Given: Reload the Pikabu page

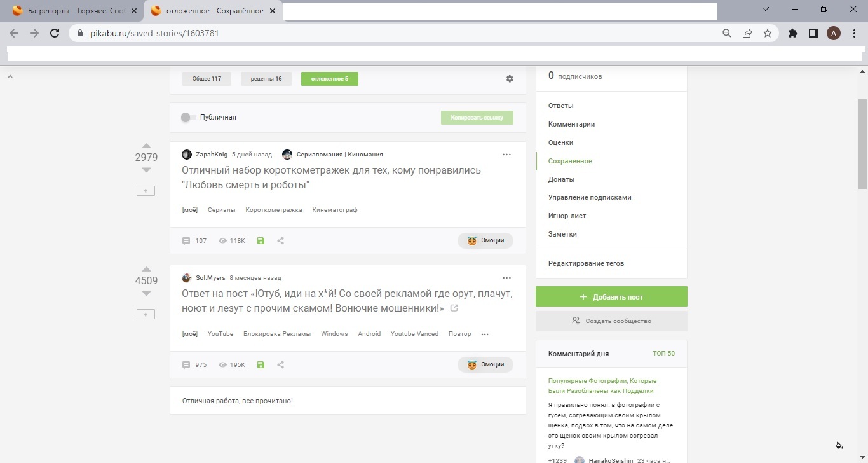Looking at the screenshot, I should coord(55,33).
